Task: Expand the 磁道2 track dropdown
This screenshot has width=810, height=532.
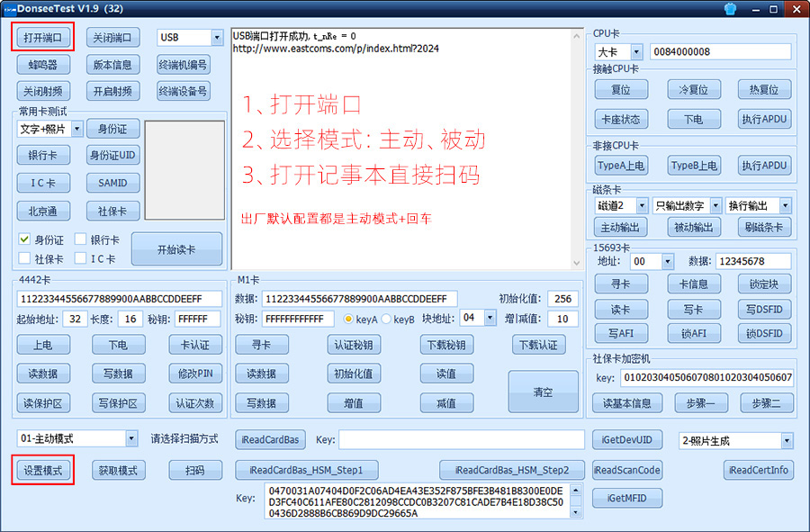Action: tap(641, 206)
